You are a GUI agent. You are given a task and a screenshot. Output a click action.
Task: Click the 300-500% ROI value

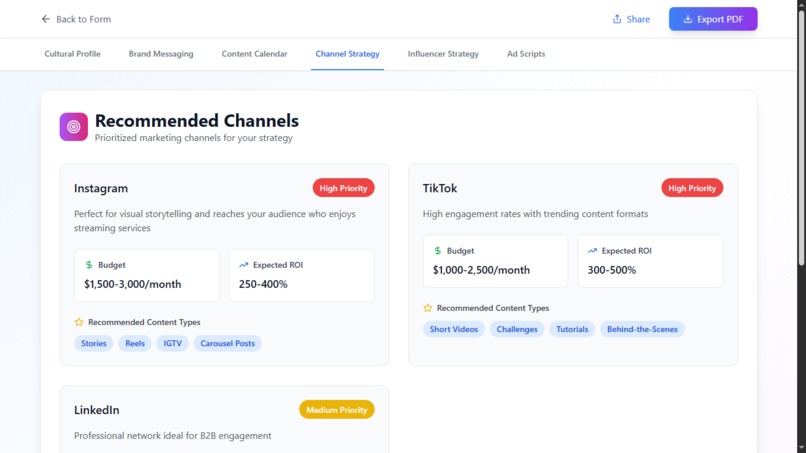tap(612, 270)
